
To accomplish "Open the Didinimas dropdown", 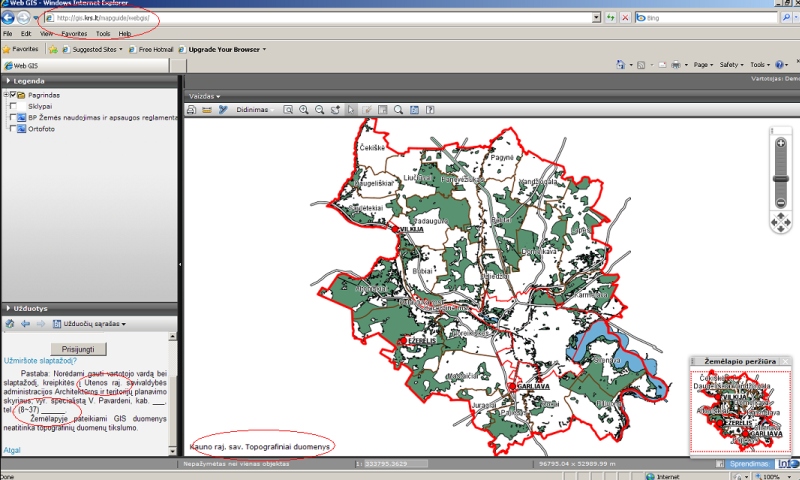I will 255,110.
